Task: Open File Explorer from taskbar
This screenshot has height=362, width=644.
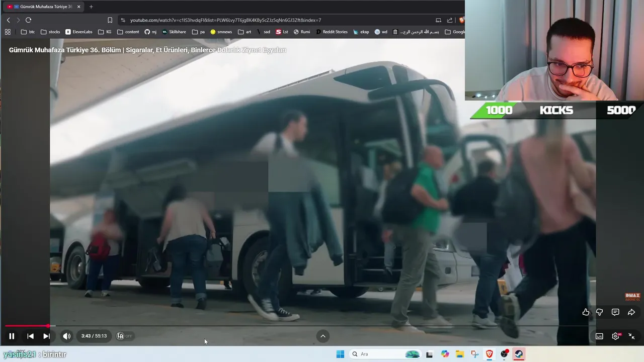Action: [x=460, y=354]
